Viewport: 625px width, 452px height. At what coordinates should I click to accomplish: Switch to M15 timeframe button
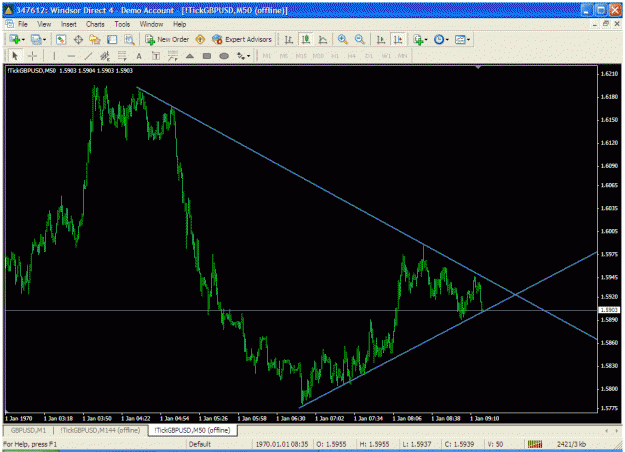click(x=301, y=56)
